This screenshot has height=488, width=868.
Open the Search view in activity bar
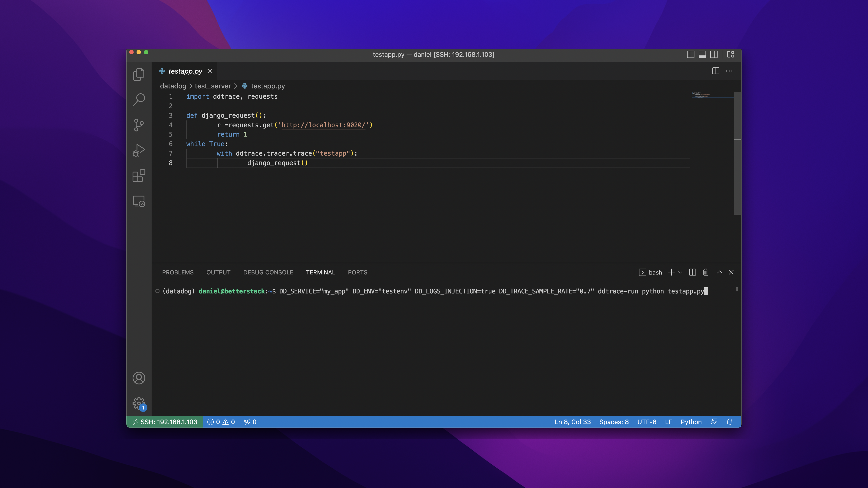(139, 100)
